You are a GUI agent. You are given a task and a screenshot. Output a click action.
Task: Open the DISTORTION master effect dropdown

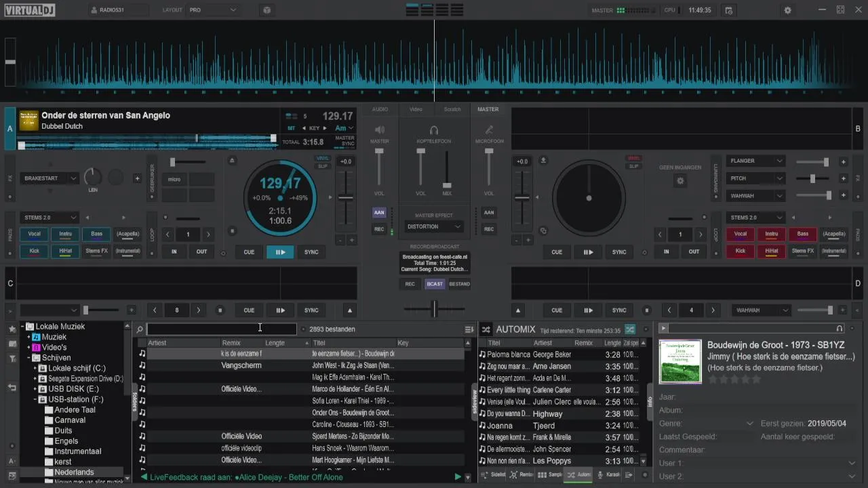[434, 226]
